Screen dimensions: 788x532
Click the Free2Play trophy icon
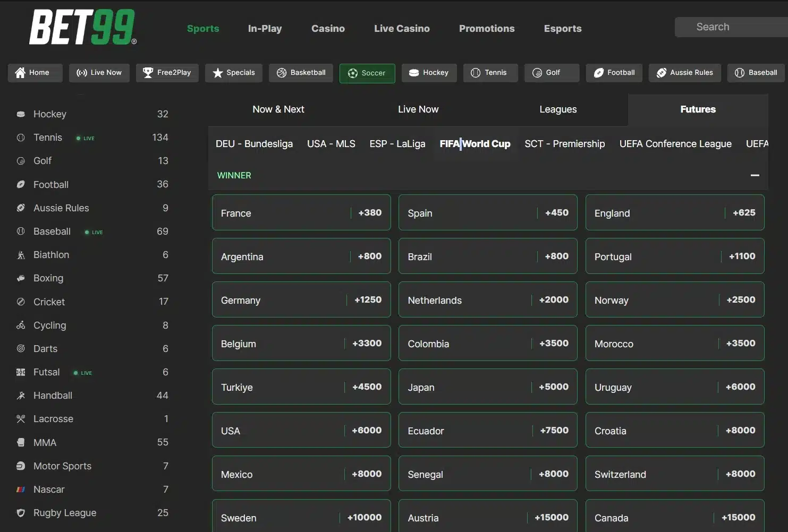[148, 73]
